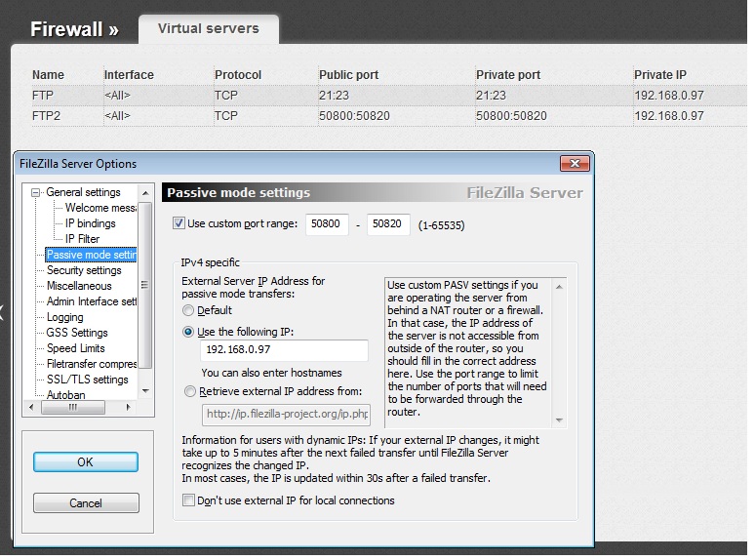This screenshot has height=560, width=755.
Task: Choose Retrieve external IP address from option
Action: [190, 391]
